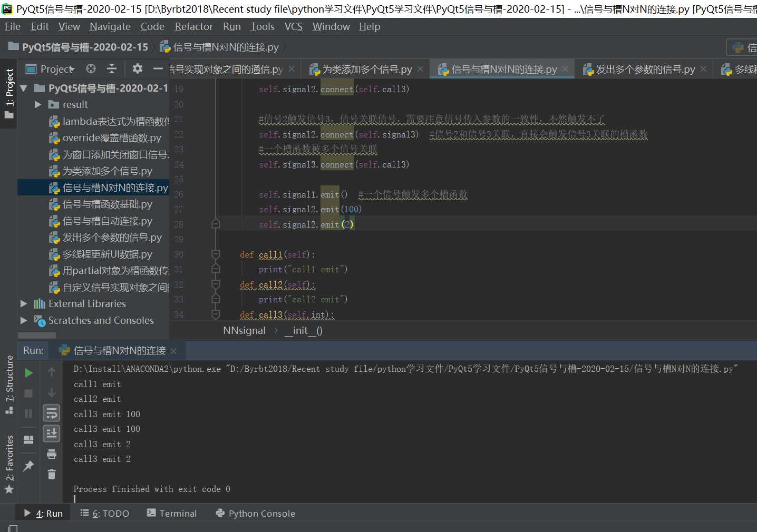The image size is (757, 532).
Task: Open the Tools menu
Action: point(263,26)
